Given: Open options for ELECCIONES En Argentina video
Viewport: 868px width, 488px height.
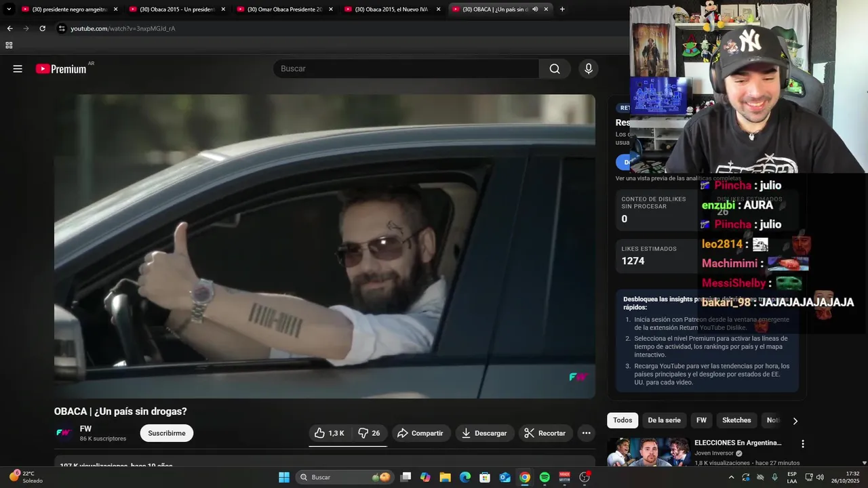Looking at the screenshot, I should (x=803, y=444).
